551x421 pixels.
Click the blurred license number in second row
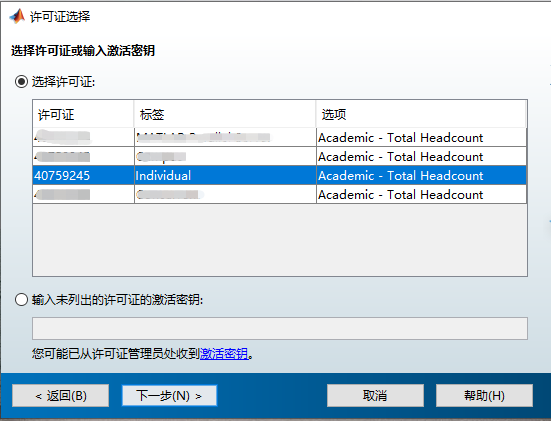tap(63, 156)
